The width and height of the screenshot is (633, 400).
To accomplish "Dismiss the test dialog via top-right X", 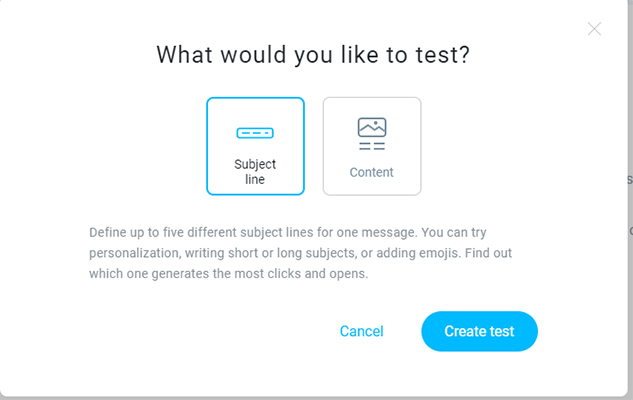I will (x=594, y=29).
